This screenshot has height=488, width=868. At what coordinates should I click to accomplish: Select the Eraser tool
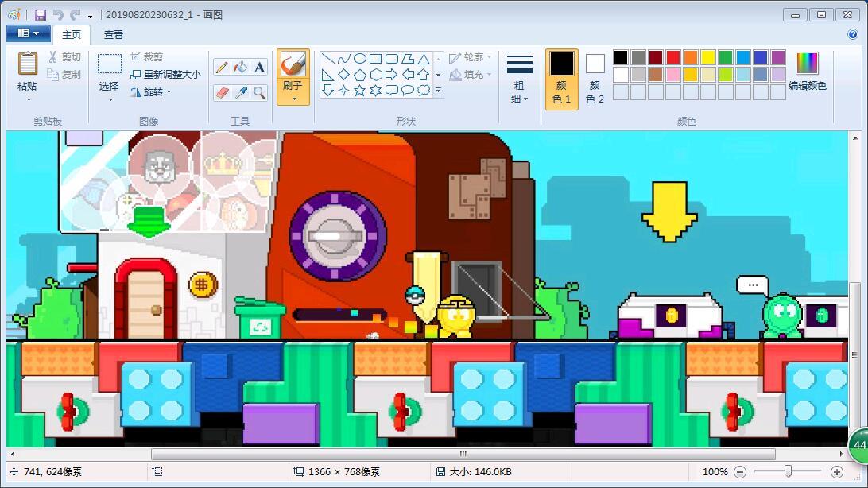coord(222,92)
